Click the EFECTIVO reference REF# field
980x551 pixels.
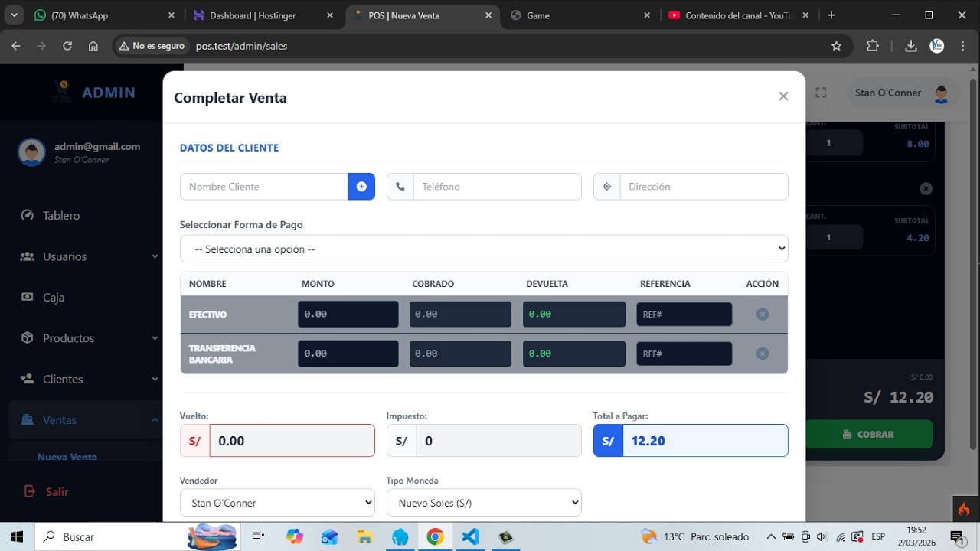pyautogui.click(x=684, y=315)
